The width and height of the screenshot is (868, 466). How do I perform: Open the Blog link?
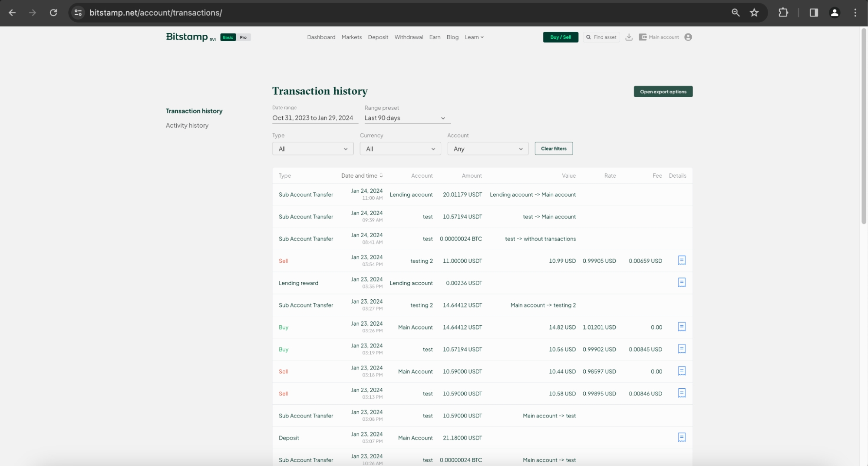tap(452, 37)
